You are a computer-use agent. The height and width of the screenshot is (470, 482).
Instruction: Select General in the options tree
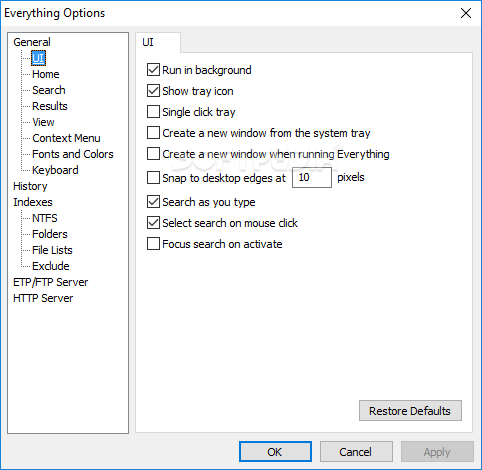tap(32, 42)
